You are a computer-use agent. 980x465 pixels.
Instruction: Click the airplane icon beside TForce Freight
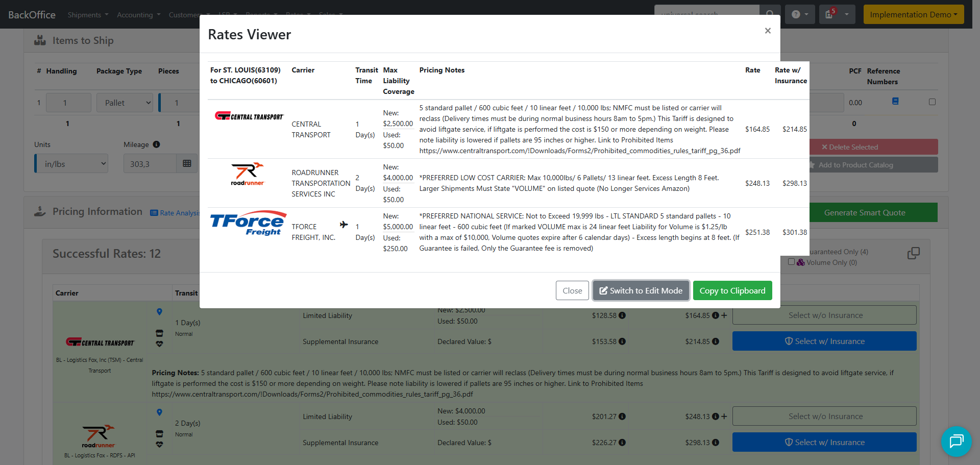[344, 225]
